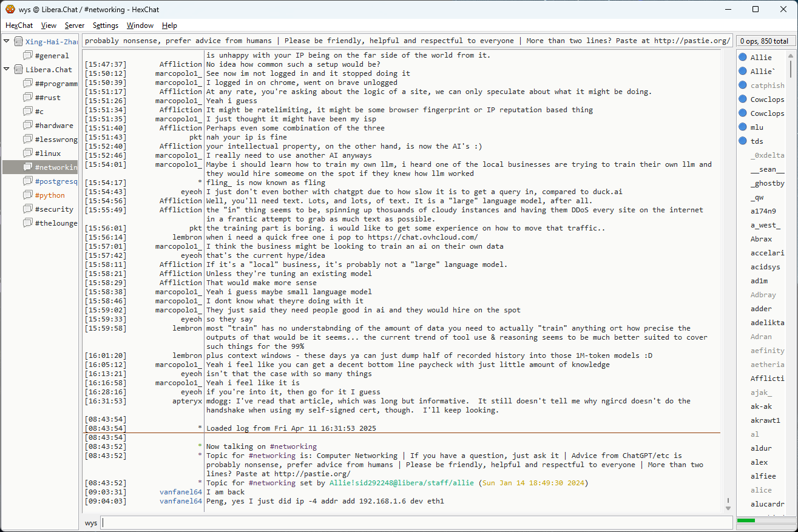Click the "Now talking on #networking" message
This screenshot has height=532, width=798.
[x=262, y=446]
